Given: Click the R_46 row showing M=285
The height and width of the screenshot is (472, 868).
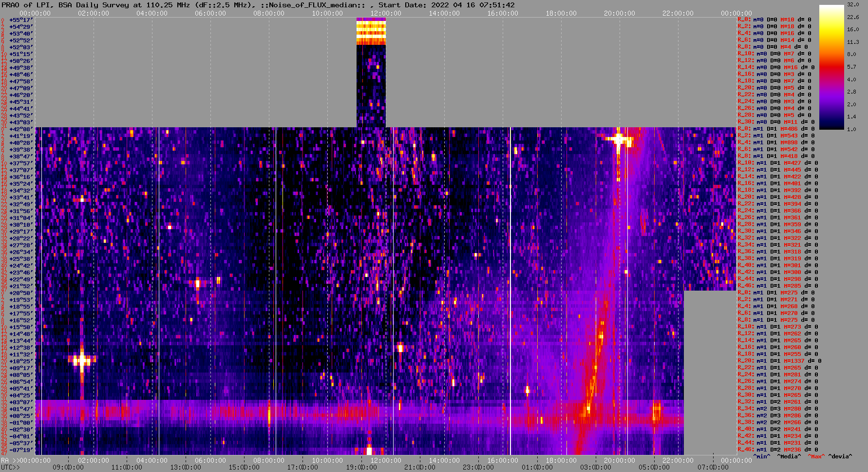Looking at the screenshot, I should pyautogui.click(x=778, y=286).
